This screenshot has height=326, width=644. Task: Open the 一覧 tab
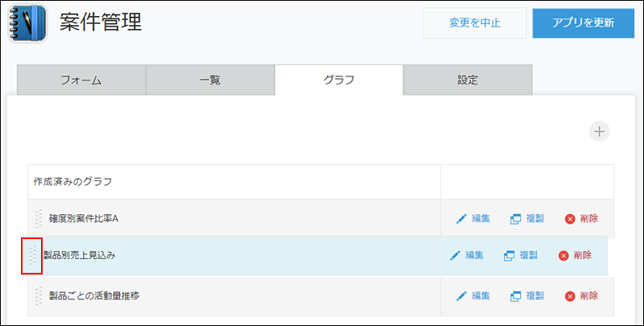click(x=209, y=80)
